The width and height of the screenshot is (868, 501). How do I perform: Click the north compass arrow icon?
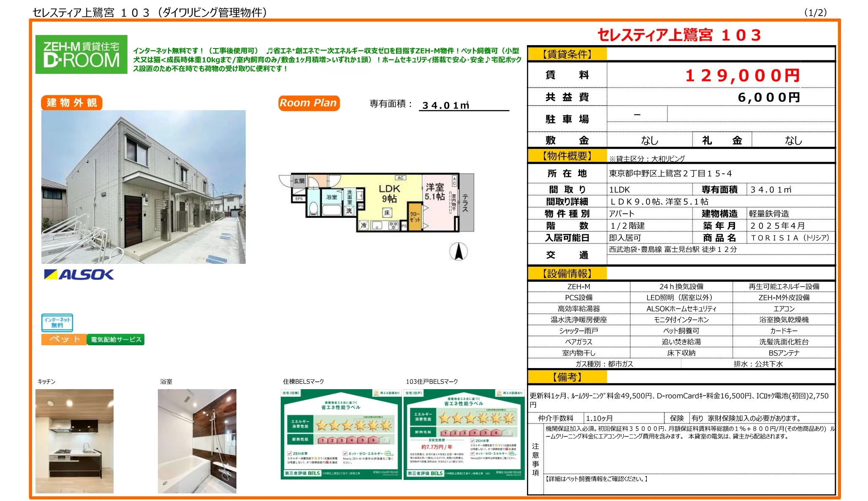[x=458, y=252]
